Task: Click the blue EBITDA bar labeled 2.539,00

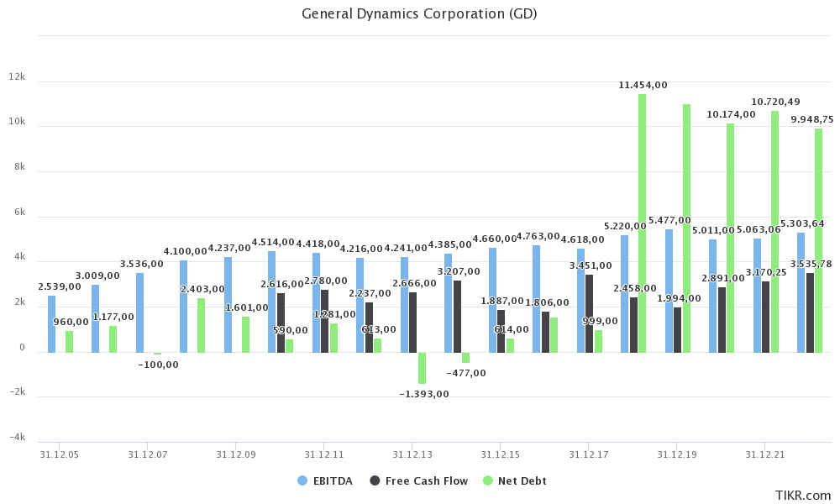Action: click(51, 324)
